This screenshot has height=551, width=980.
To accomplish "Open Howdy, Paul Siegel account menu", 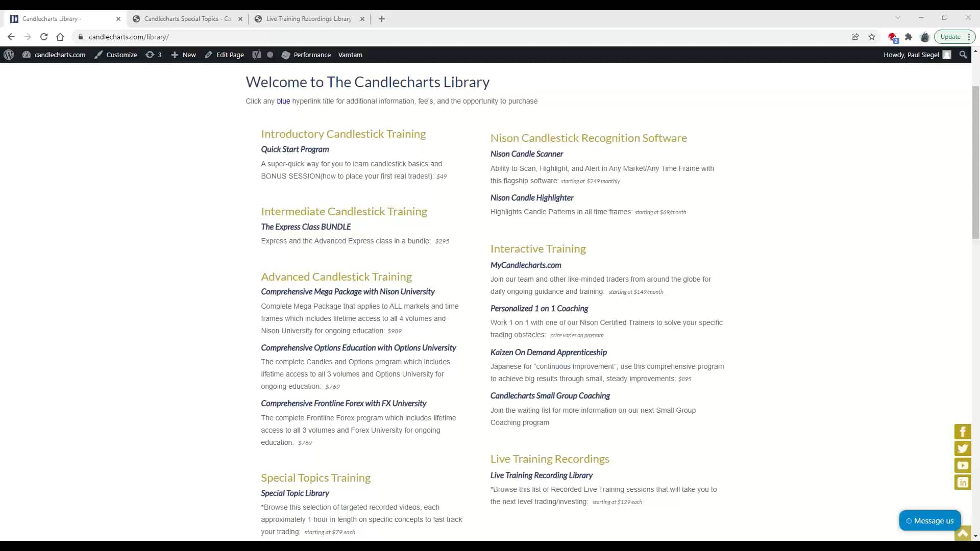I will click(917, 55).
